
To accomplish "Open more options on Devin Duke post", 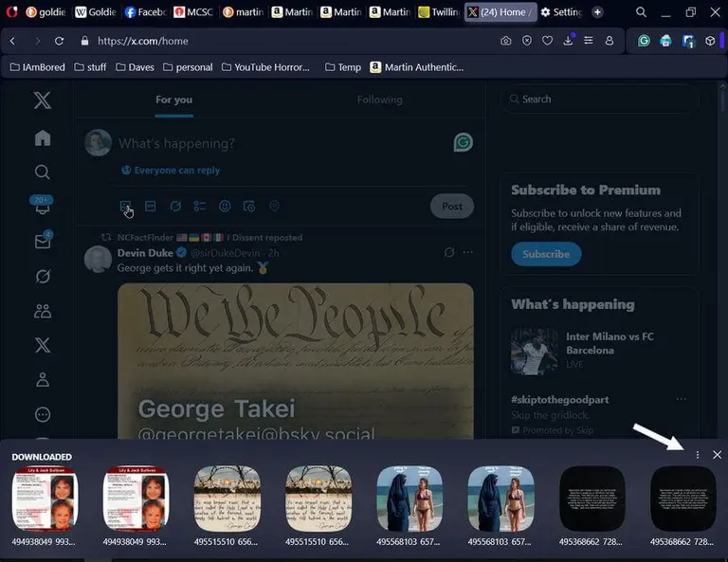I will (467, 252).
